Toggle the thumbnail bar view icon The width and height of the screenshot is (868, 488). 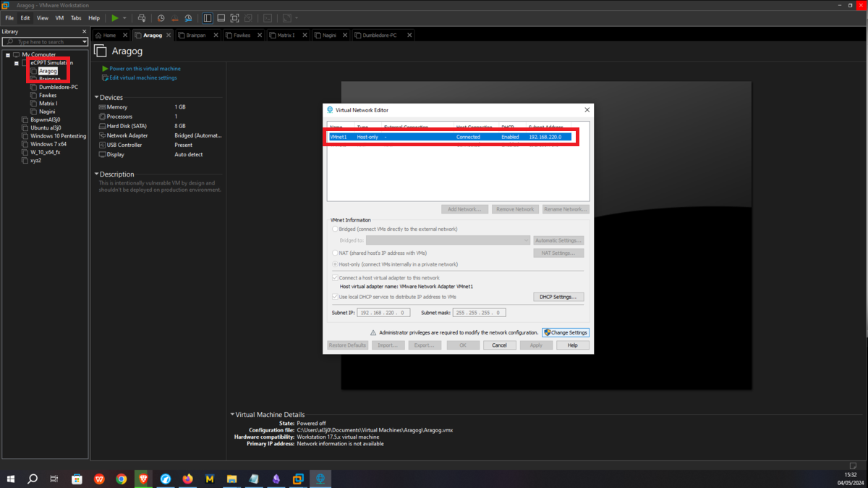click(x=221, y=18)
